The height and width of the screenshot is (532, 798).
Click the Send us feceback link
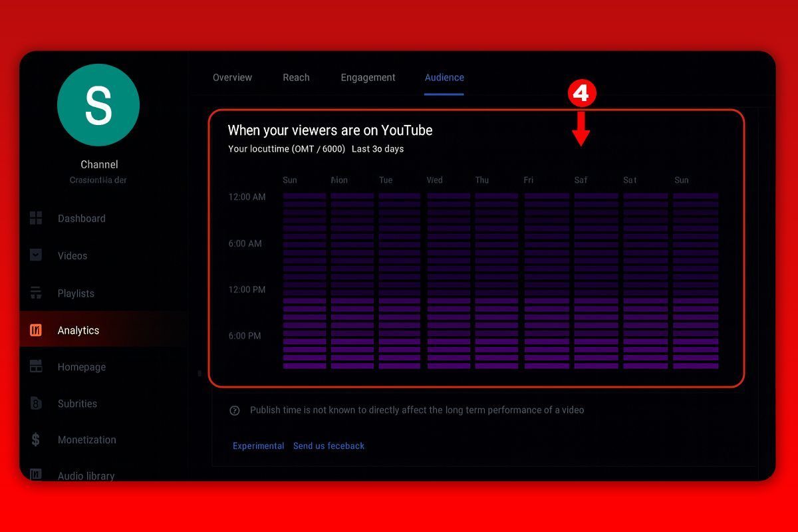pyautogui.click(x=329, y=446)
